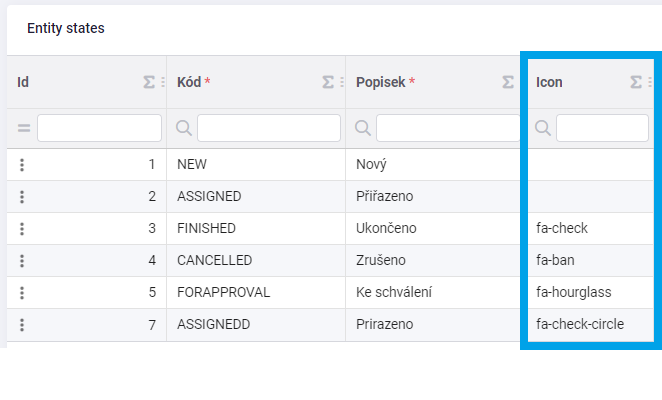Click the sigma icon in Popisek column header
Screen dimensions: 662x400
508,82
